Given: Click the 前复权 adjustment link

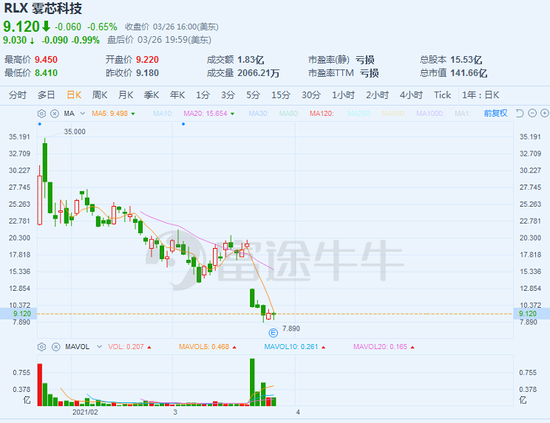Looking at the screenshot, I should (x=495, y=113).
